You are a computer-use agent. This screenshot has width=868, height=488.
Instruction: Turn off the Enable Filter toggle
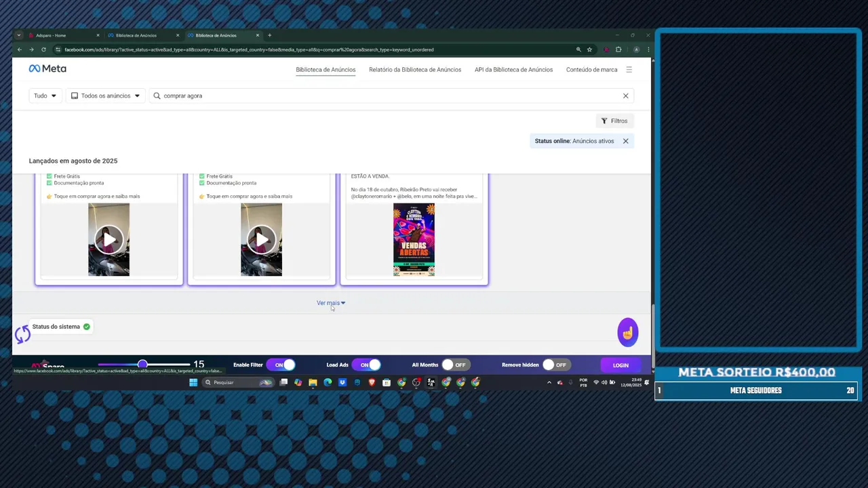click(281, 365)
